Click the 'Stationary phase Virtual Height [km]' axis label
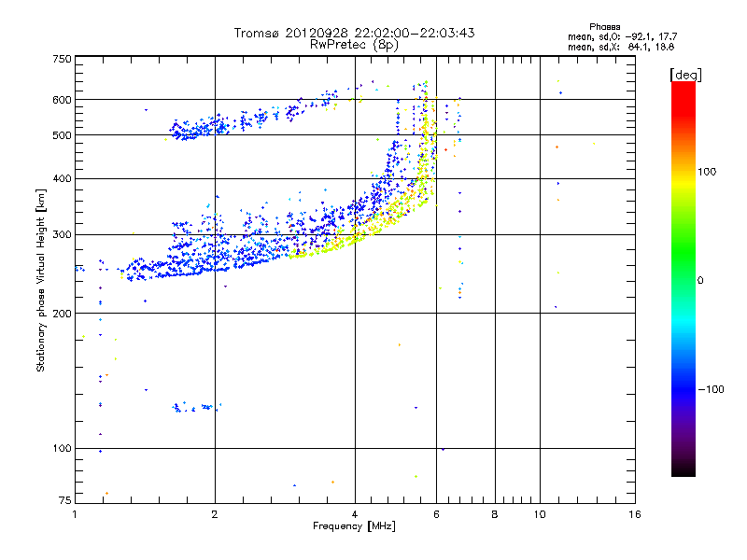The image size is (747, 560). tap(40, 281)
